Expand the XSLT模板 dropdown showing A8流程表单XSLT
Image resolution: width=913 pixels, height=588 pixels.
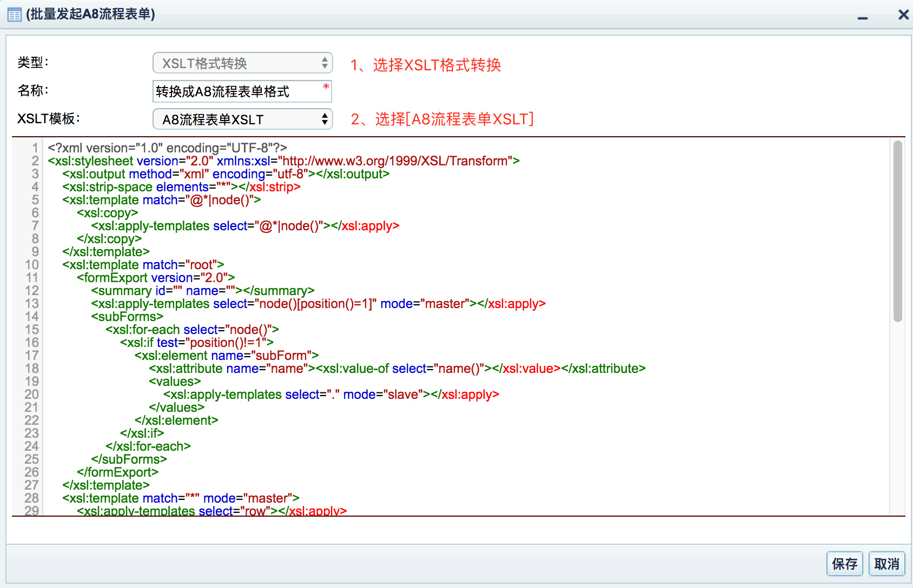tap(242, 119)
